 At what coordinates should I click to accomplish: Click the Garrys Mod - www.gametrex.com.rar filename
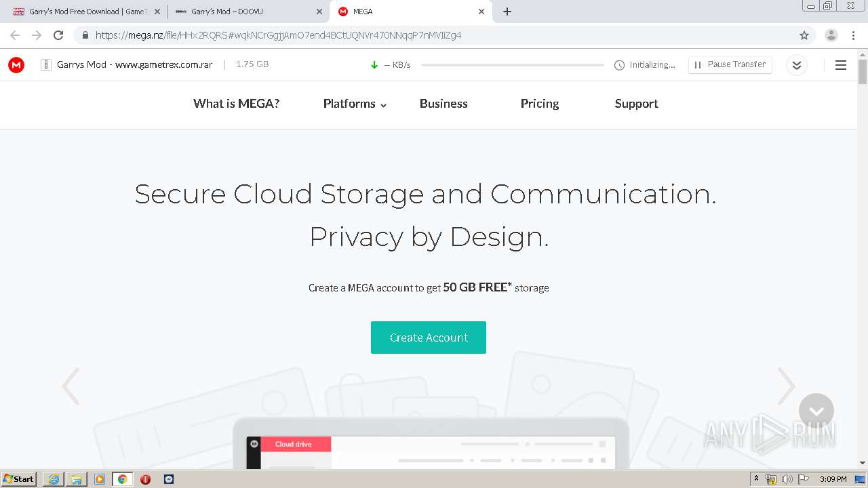[x=135, y=64]
